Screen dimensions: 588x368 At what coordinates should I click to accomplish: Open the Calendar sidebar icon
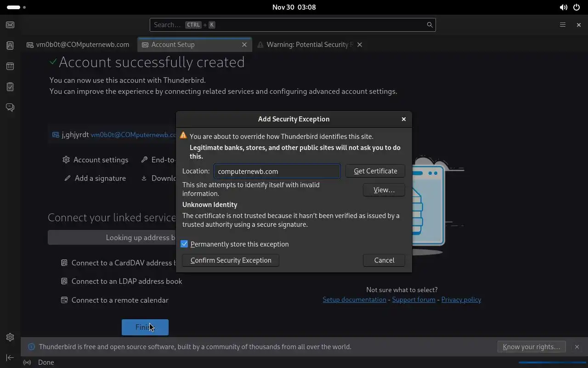(x=10, y=66)
